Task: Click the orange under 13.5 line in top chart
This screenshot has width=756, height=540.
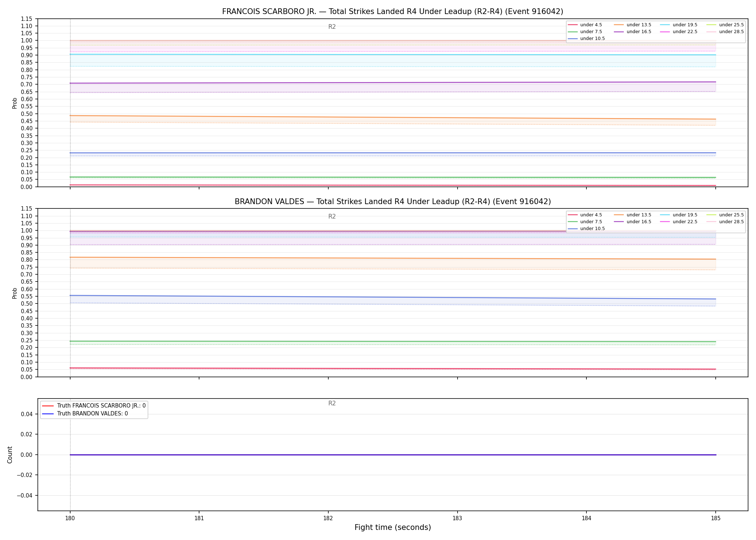Action: click(392, 117)
